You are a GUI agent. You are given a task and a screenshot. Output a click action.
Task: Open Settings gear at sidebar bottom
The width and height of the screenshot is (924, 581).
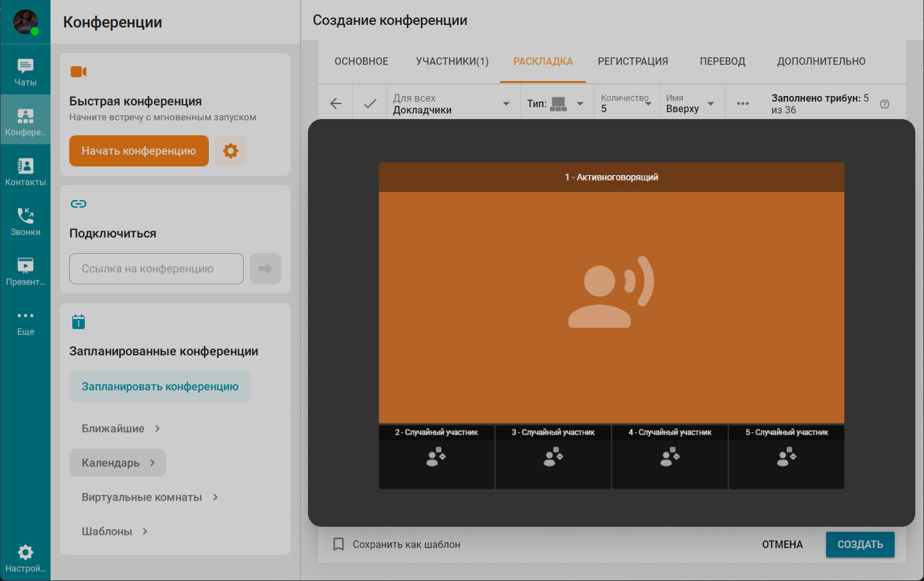(x=26, y=558)
